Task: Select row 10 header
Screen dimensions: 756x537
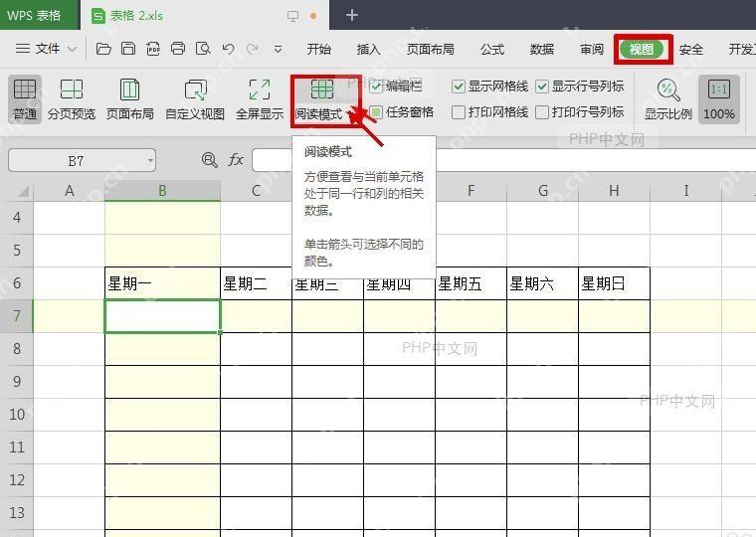Action: click(x=16, y=414)
